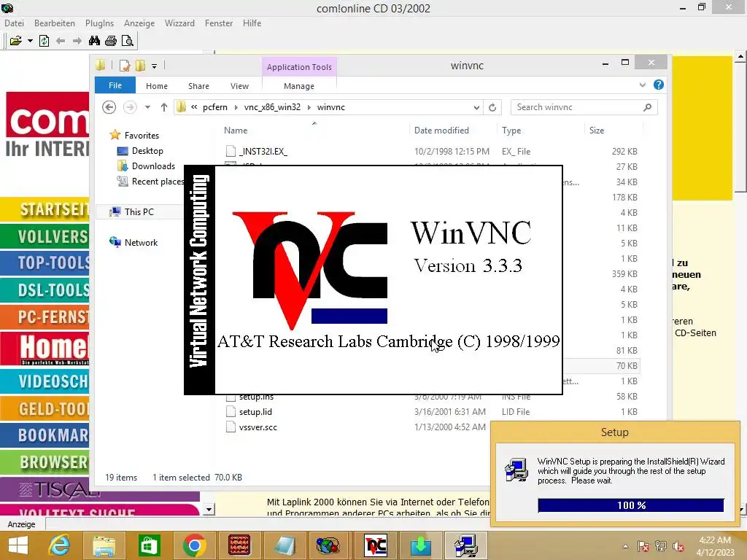Open Google Chrome from the taskbar
The width and height of the screenshot is (747, 560).
tap(194, 545)
